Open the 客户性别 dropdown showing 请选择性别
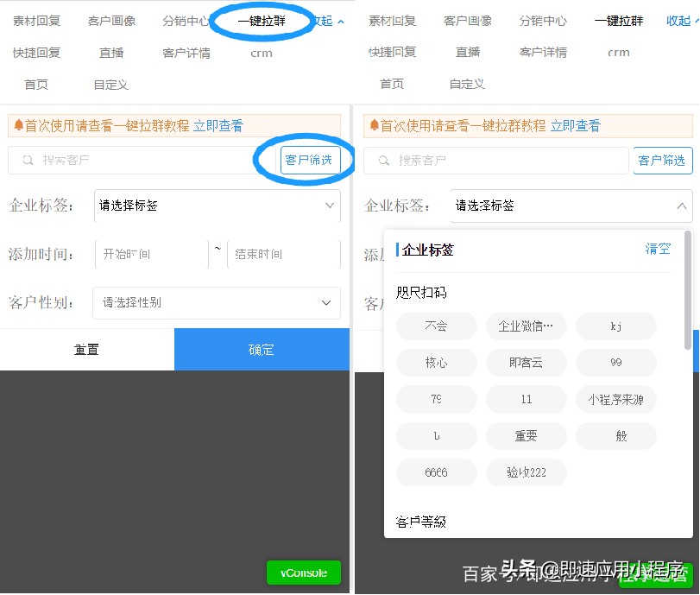Screen dimensions: 700x595 [x=217, y=303]
